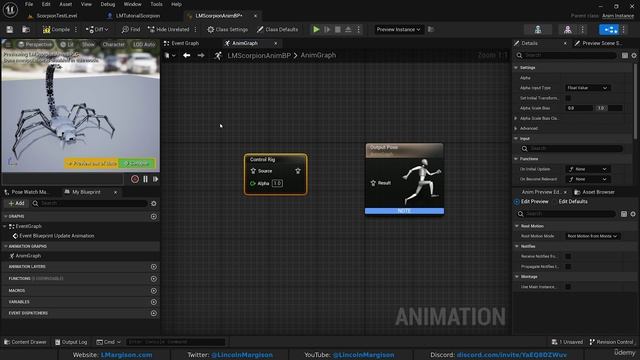Click Alpha value field on node

click(277, 183)
